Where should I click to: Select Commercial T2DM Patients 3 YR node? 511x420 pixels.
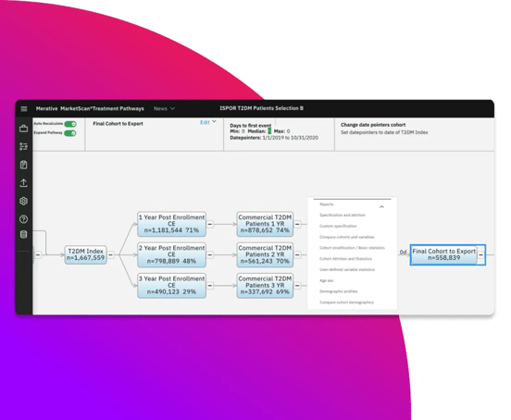pos(265,286)
